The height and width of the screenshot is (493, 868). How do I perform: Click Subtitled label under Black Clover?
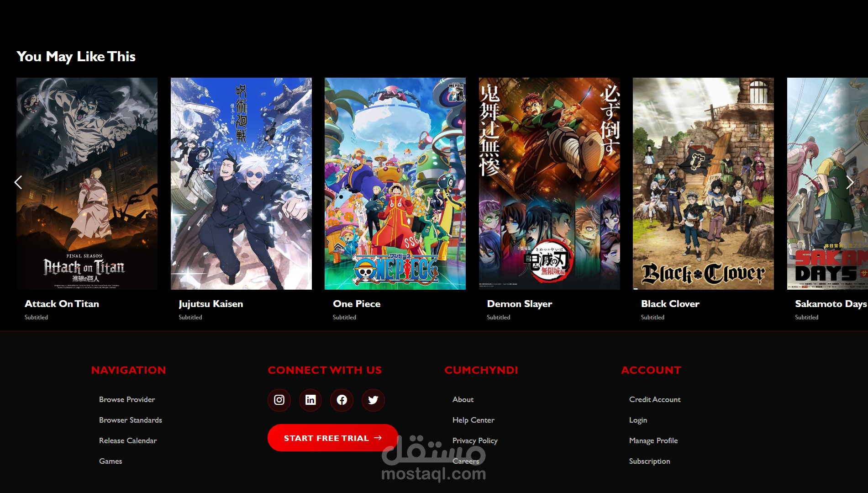click(x=652, y=317)
